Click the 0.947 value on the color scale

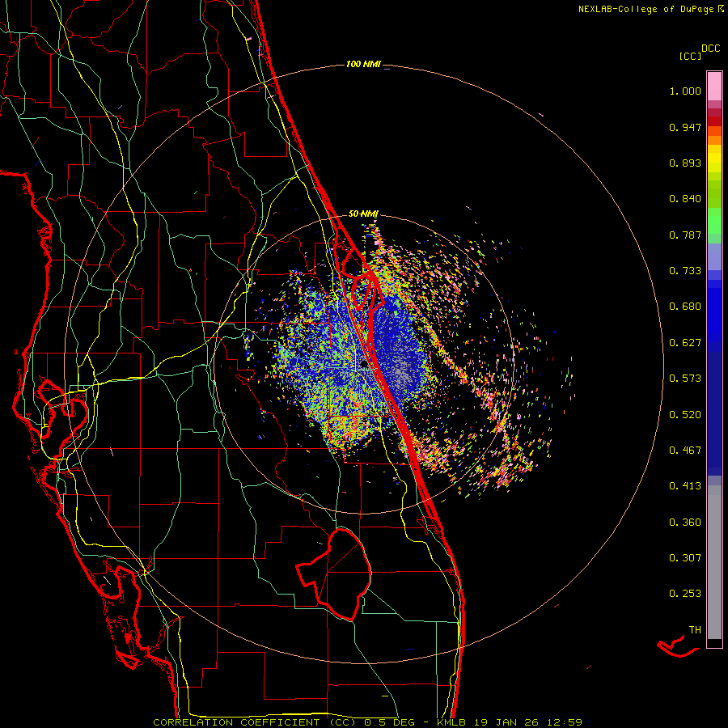(x=685, y=127)
